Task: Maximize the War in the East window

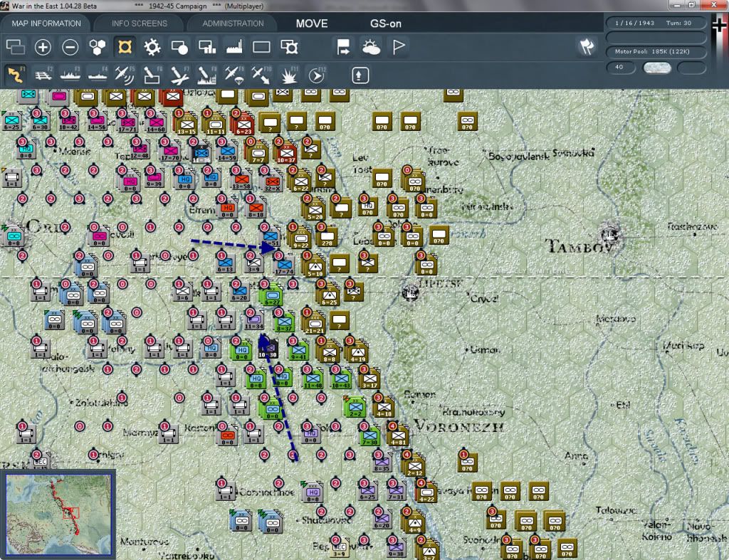Action: click(x=692, y=5)
